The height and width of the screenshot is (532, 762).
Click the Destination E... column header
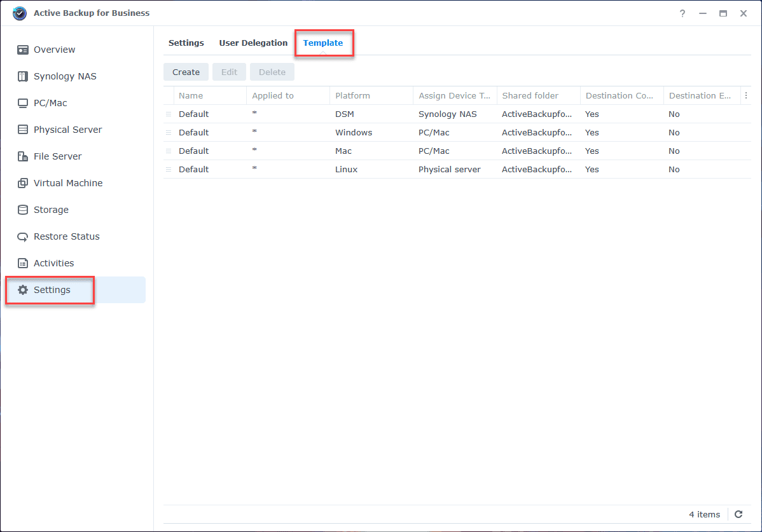point(702,95)
